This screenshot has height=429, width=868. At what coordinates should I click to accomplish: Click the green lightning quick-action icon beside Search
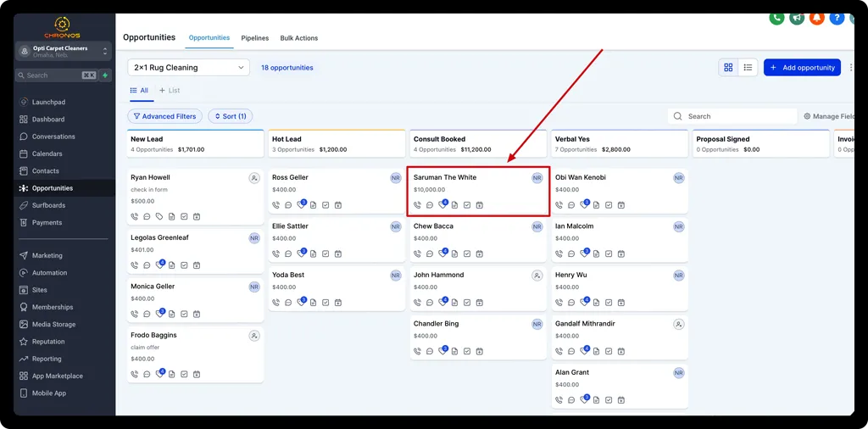105,75
